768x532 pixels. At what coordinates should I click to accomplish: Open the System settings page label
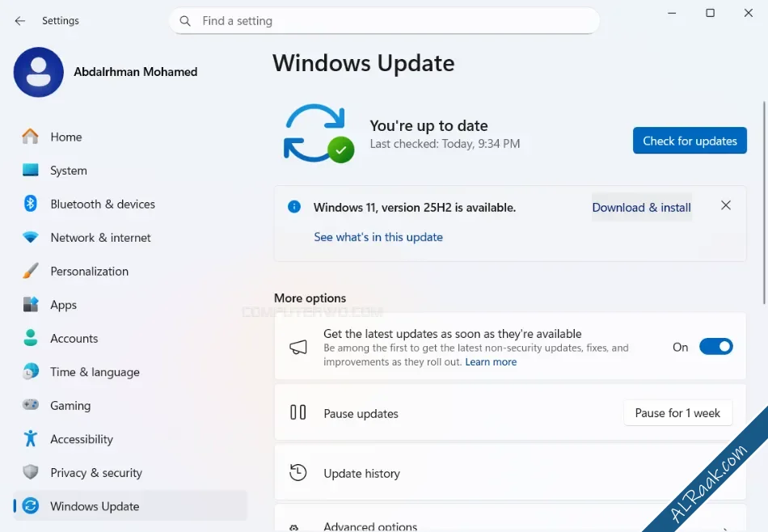(x=69, y=171)
